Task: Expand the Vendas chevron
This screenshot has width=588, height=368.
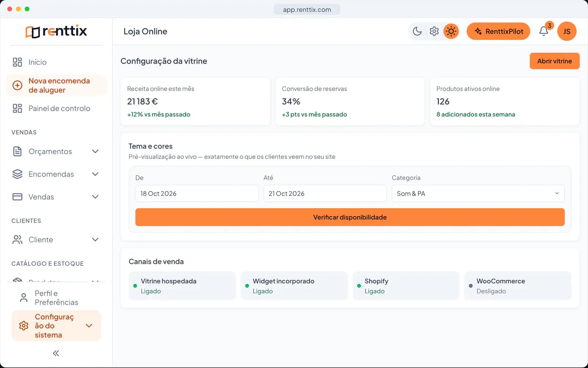Action: [x=95, y=197]
